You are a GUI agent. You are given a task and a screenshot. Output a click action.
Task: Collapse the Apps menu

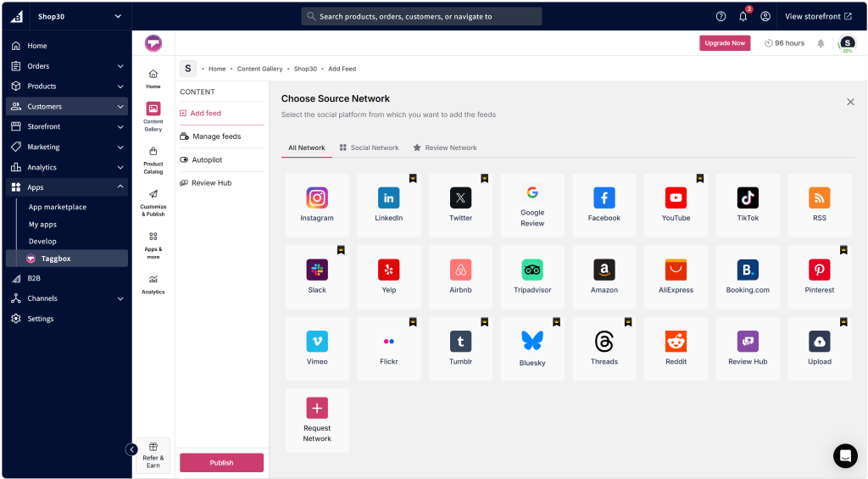click(66, 187)
